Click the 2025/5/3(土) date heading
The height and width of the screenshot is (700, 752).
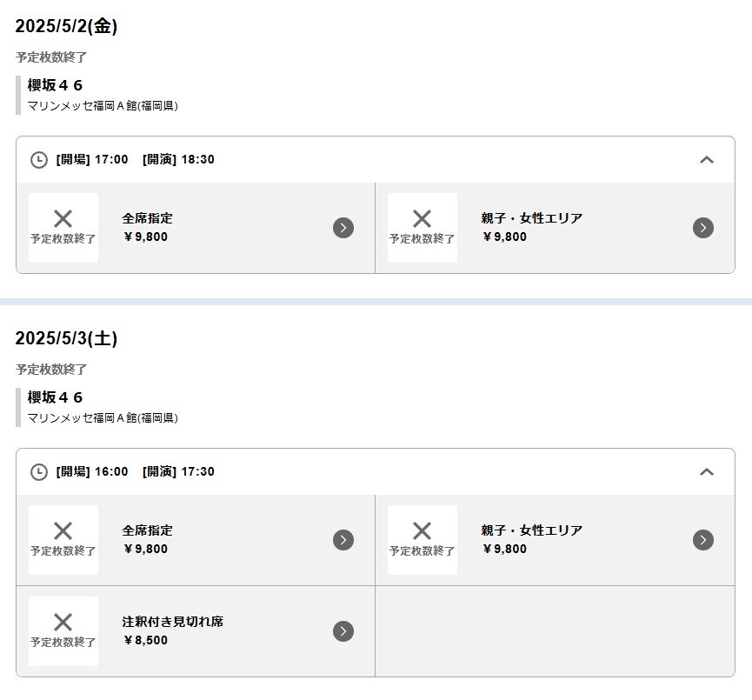66,338
